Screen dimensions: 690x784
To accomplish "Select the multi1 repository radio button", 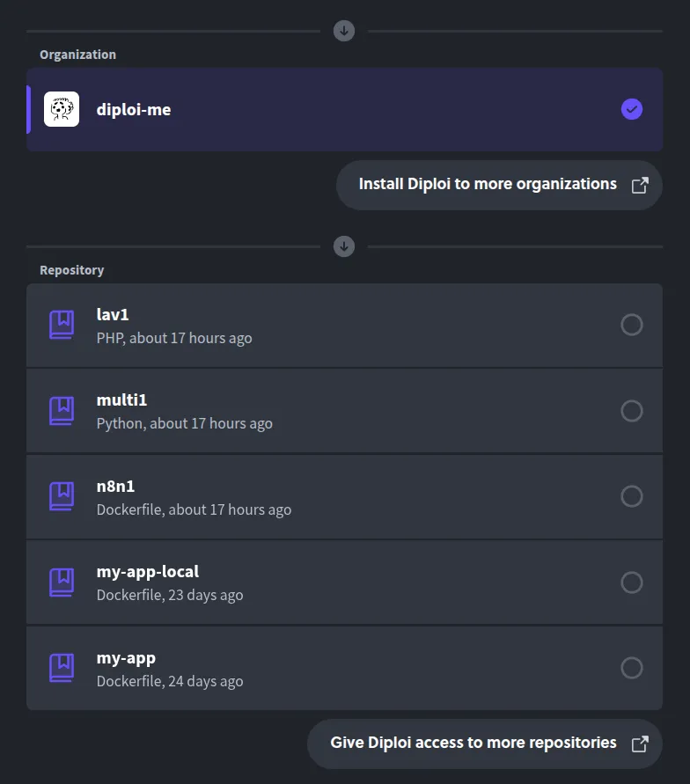I will (632, 411).
